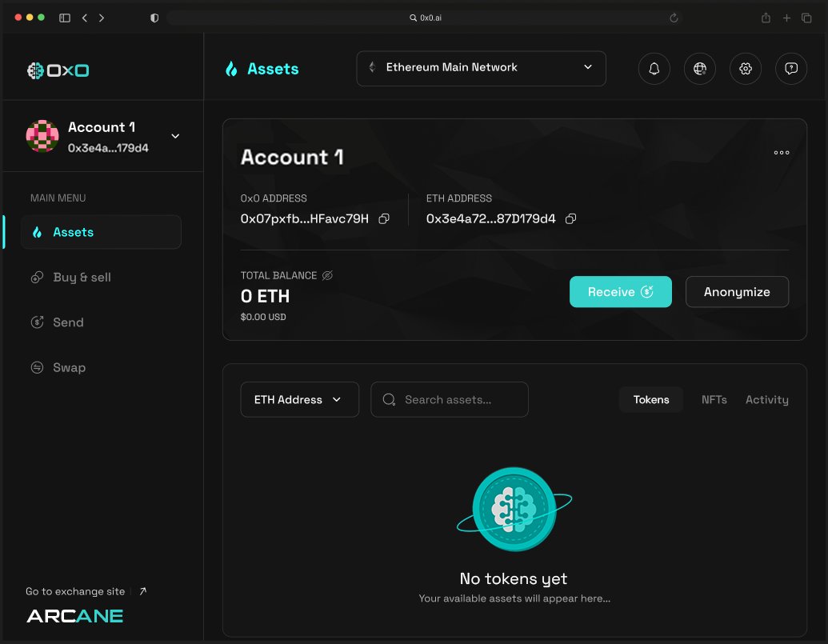Open the Account 1 options ellipsis menu
Screen dimensions: 828x644
pos(781,153)
